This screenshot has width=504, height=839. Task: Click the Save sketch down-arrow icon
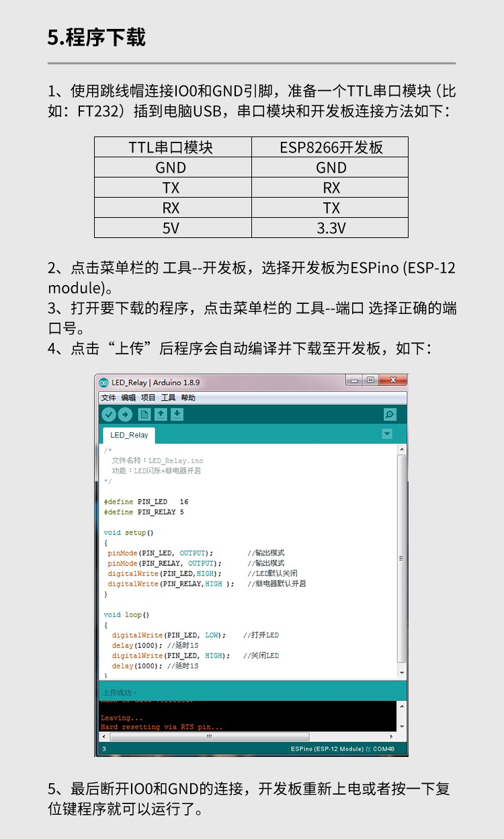pos(177,415)
